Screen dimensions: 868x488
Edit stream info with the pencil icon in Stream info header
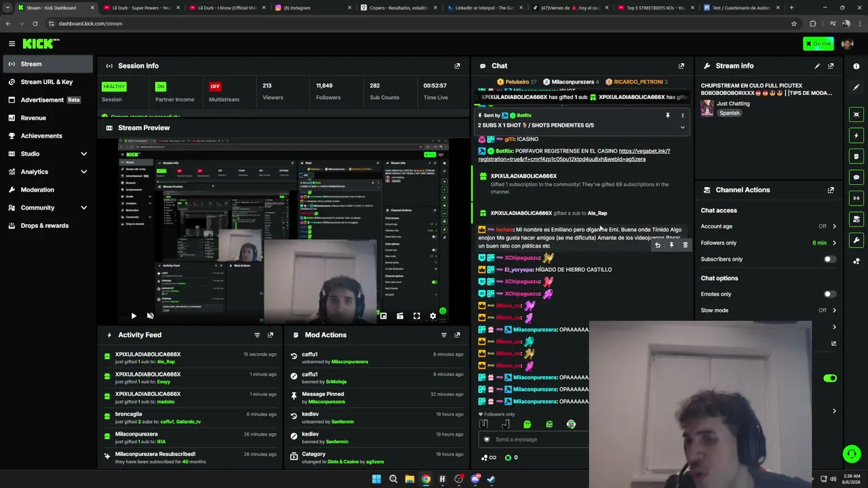[817, 66]
